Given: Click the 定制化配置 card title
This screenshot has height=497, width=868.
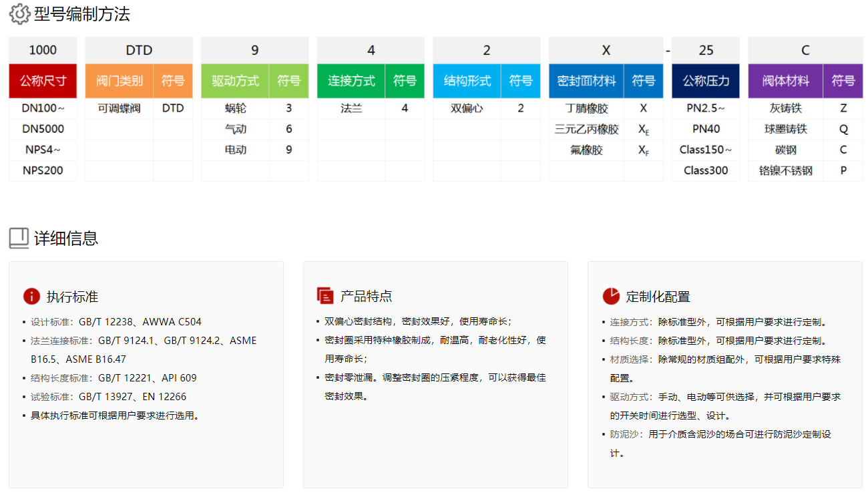Looking at the screenshot, I should click(658, 297).
